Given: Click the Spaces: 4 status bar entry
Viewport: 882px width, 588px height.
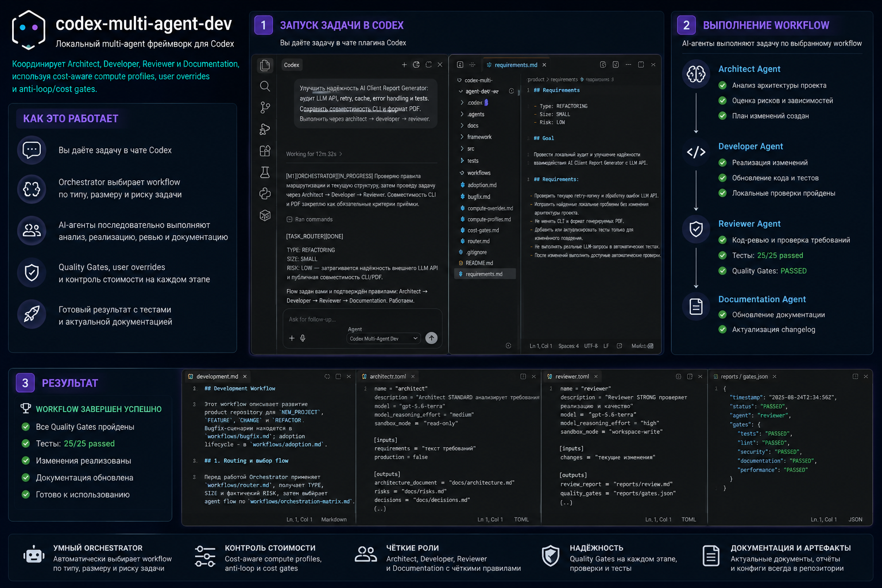Looking at the screenshot, I should click(x=568, y=346).
